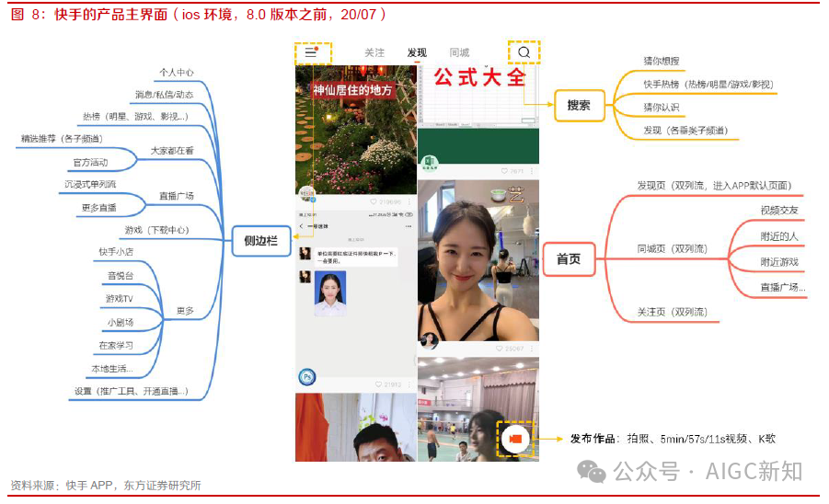Image resolution: width=829 pixels, height=504 pixels.
Task: Click the 直播广场... node under 同城页
Action: [783, 287]
